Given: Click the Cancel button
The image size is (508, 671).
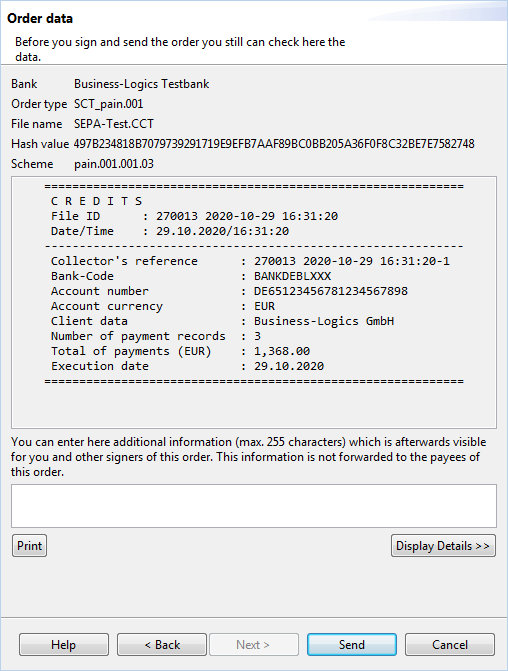Looking at the screenshot, I should 450,644.
